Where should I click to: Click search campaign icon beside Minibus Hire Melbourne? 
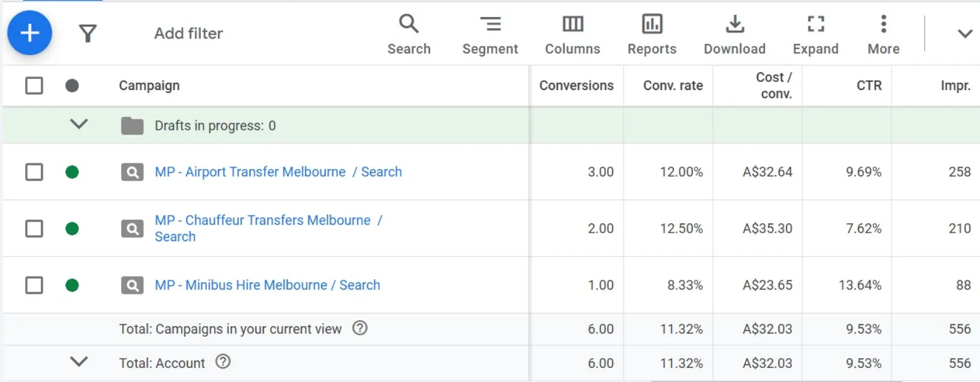pos(132,285)
